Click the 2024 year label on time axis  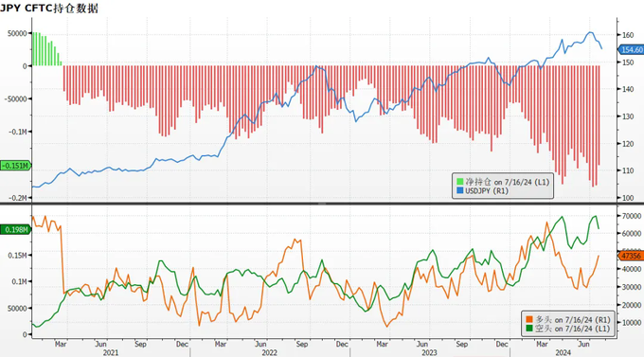pyautogui.click(x=563, y=353)
